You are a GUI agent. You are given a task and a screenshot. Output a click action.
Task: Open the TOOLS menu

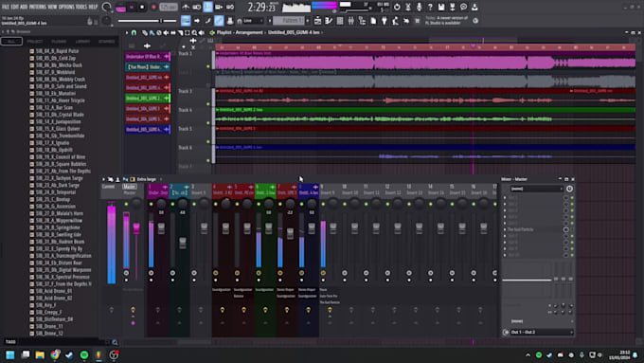click(81, 7)
